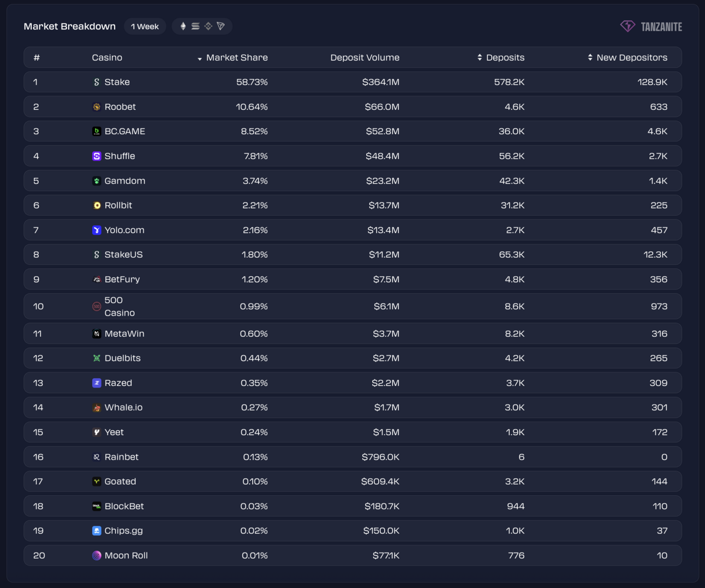Screen dimensions: 705x588
Task: Click the Goated logo icon
Action: 97,482
